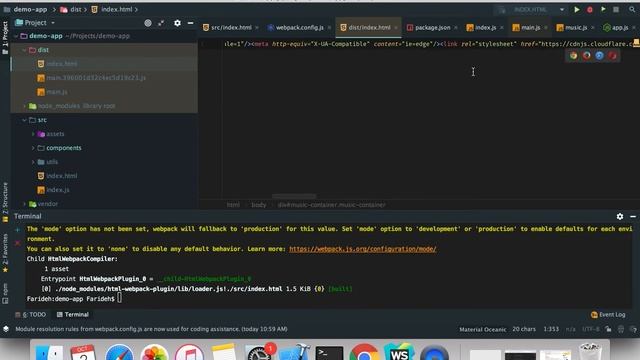Click the Material Oceanic theme status widget
Viewport: 640px width, 360px height.
(x=482, y=329)
